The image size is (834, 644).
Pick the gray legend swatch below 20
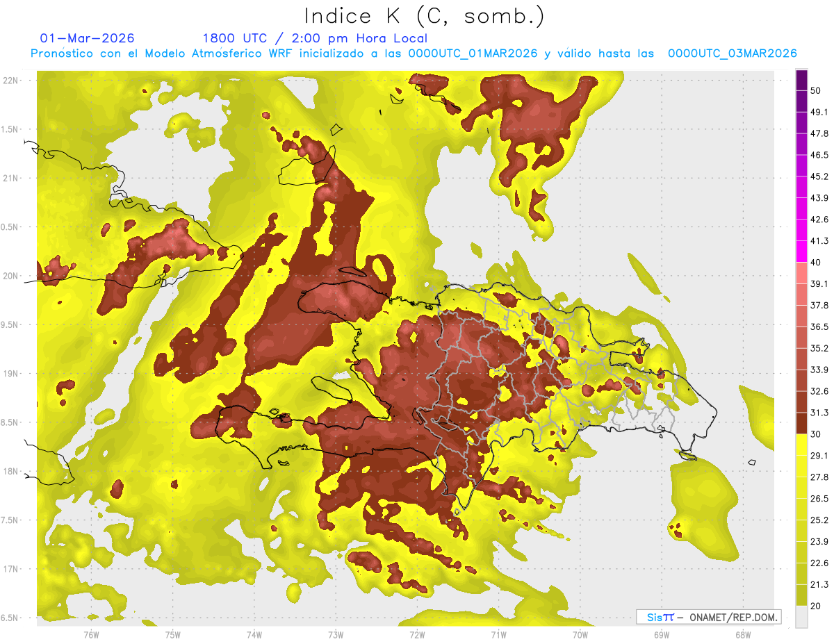tap(802, 617)
